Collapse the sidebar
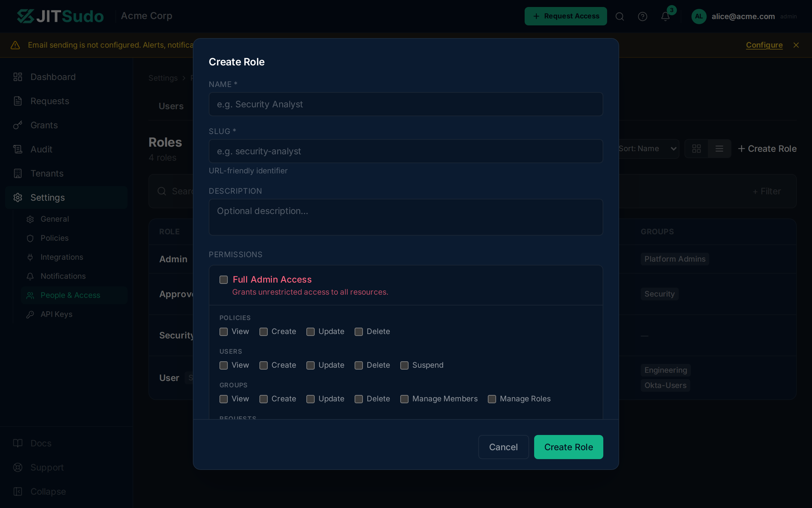The width and height of the screenshot is (812, 508). pyautogui.click(x=66, y=491)
